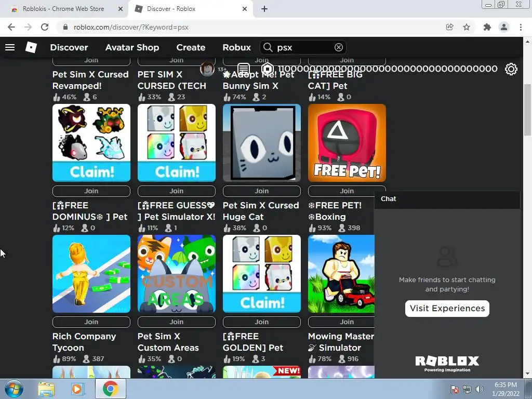Open Chrome extensions puzzle icon
This screenshot has height=399, width=532.
click(487, 27)
